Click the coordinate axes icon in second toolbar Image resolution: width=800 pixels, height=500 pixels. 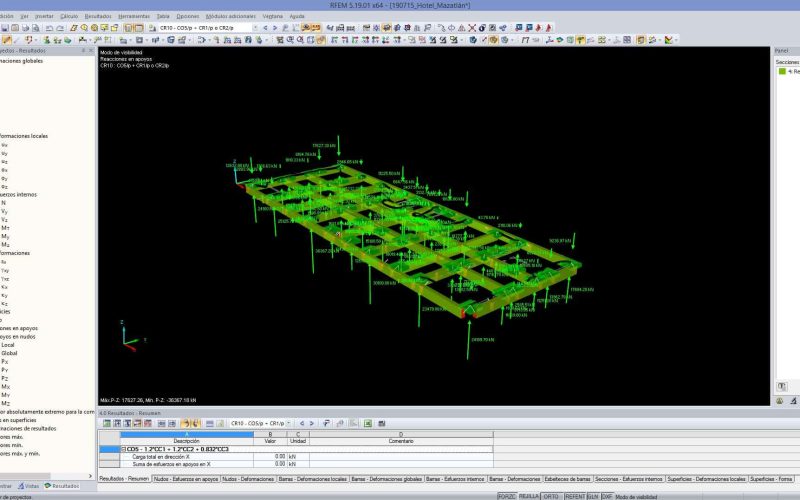click(x=549, y=40)
